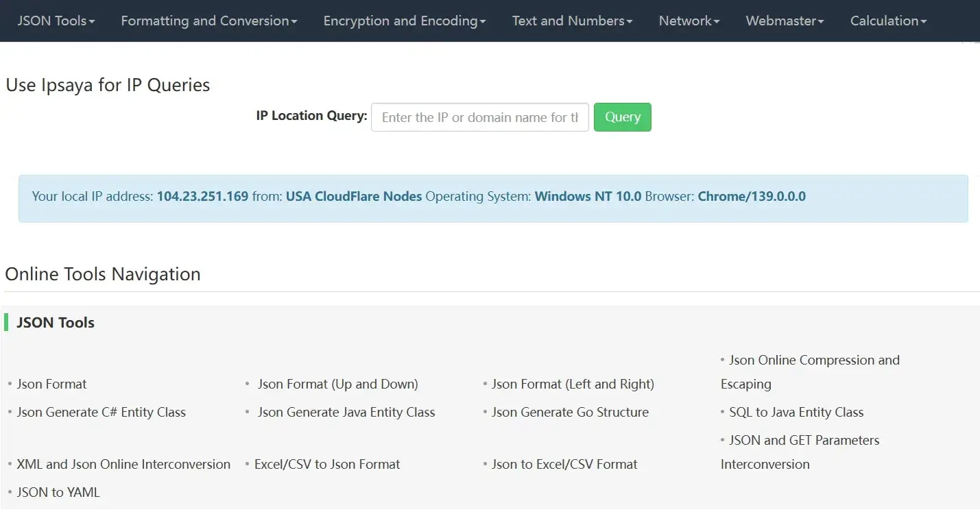Open the Json Generate Go Structure tool
This screenshot has width=980, height=514.
pos(570,412)
